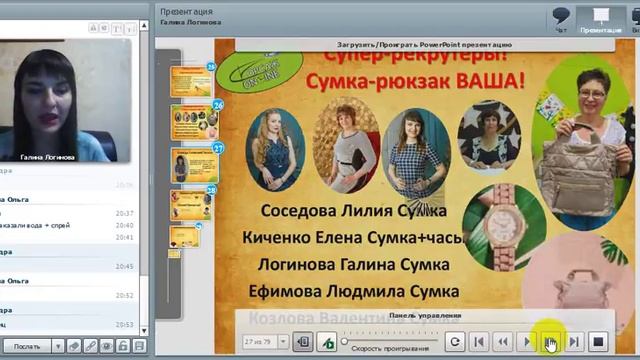This screenshot has height=360, width=640.
Task: Click the chat timestamp 20:37
Action: point(124,213)
